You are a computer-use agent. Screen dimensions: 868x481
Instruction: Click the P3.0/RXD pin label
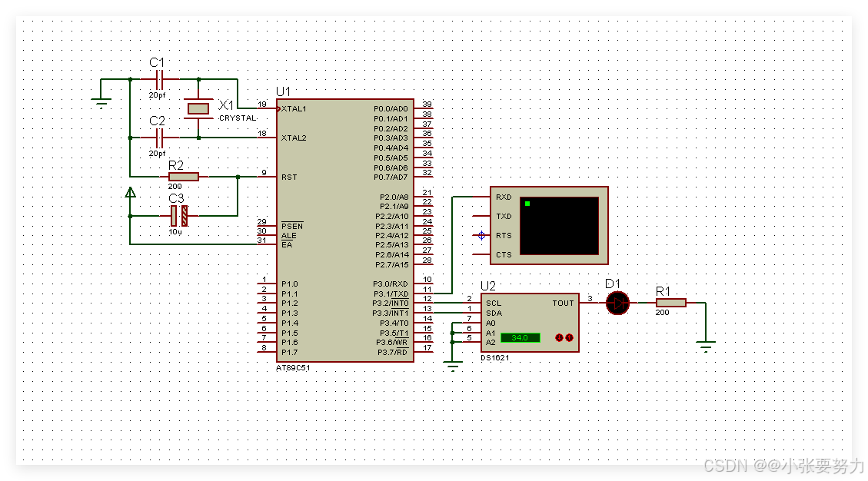click(x=391, y=284)
